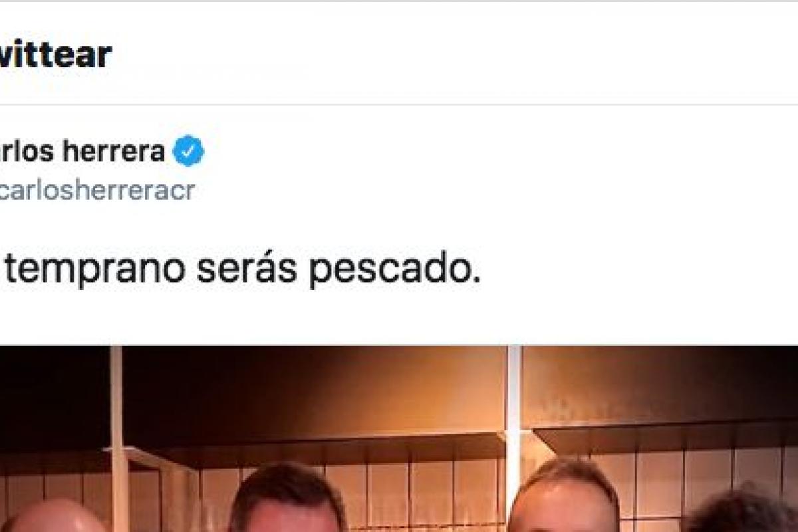
Task: Click the thick white pole in photo middle
Action: [x=513, y=412]
